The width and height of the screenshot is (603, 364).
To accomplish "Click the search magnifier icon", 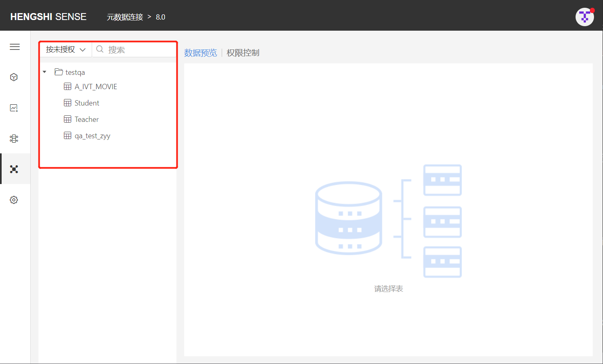I will (x=100, y=49).
